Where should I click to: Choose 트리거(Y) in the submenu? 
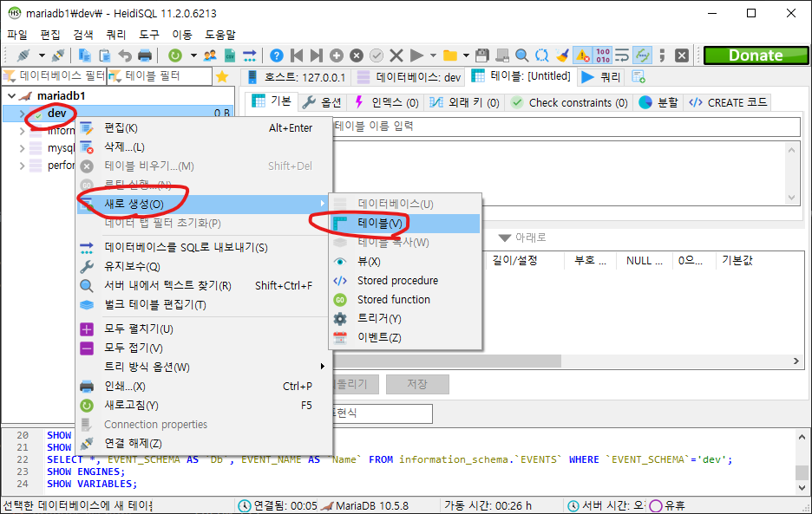(x=405, y=318)
